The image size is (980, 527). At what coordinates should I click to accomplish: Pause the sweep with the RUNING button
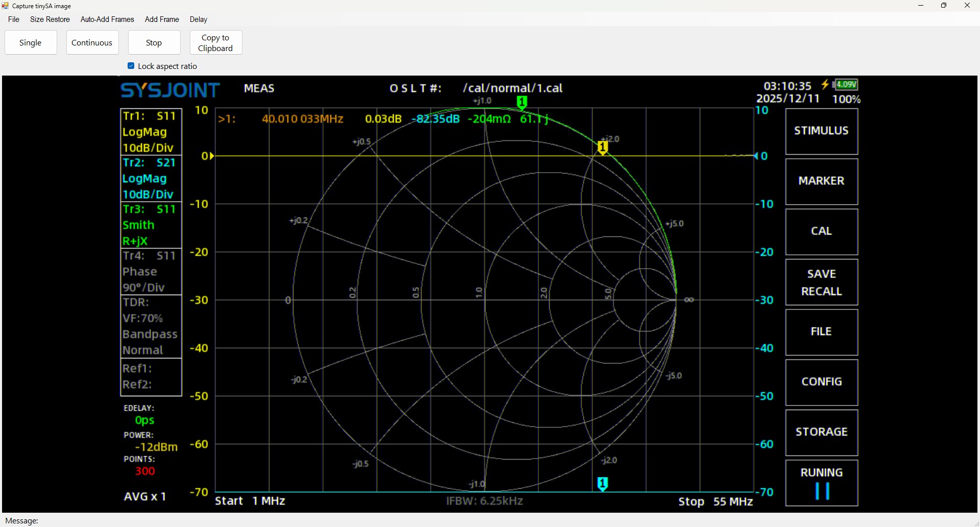coord(821,483)
